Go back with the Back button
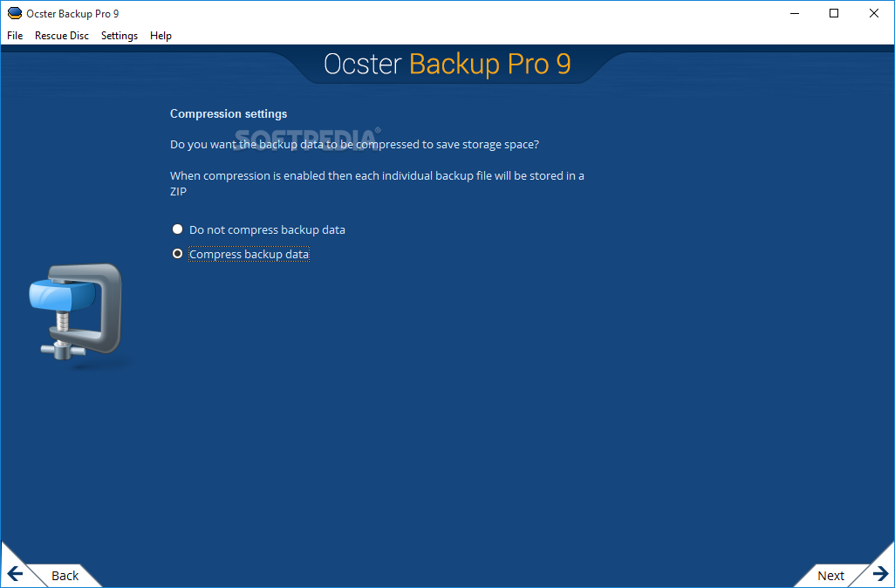The height and width of the screenshot is (588, 895). tap(65, 576)
